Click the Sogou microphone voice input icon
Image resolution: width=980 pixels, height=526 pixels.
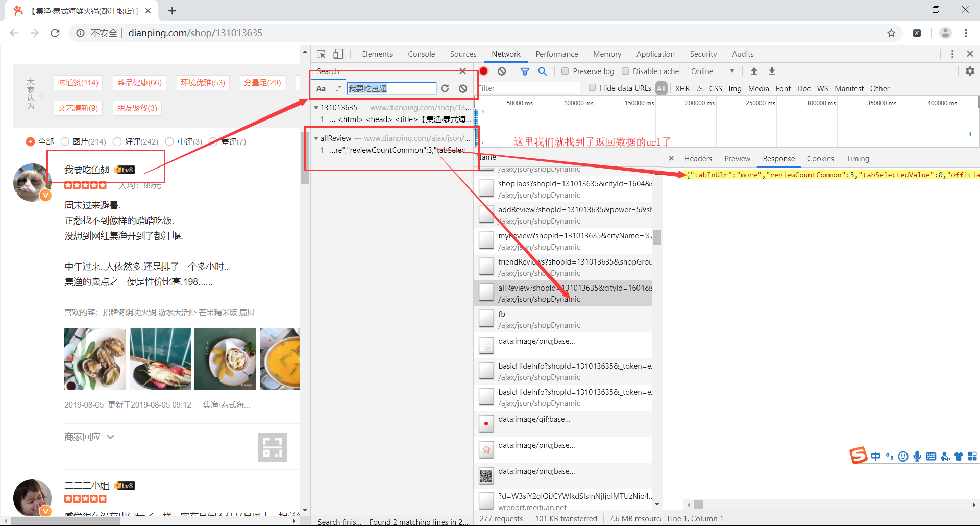(x=917, y=457)
